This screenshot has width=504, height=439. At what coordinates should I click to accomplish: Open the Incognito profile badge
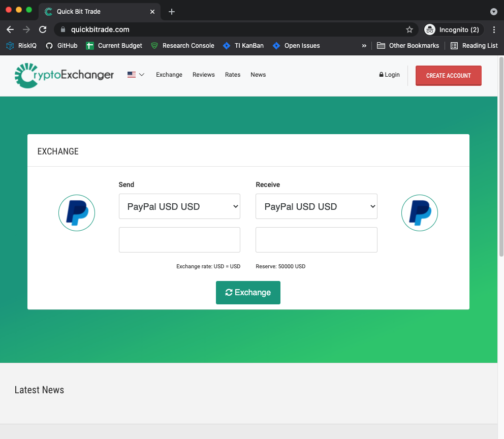[454, 29]
